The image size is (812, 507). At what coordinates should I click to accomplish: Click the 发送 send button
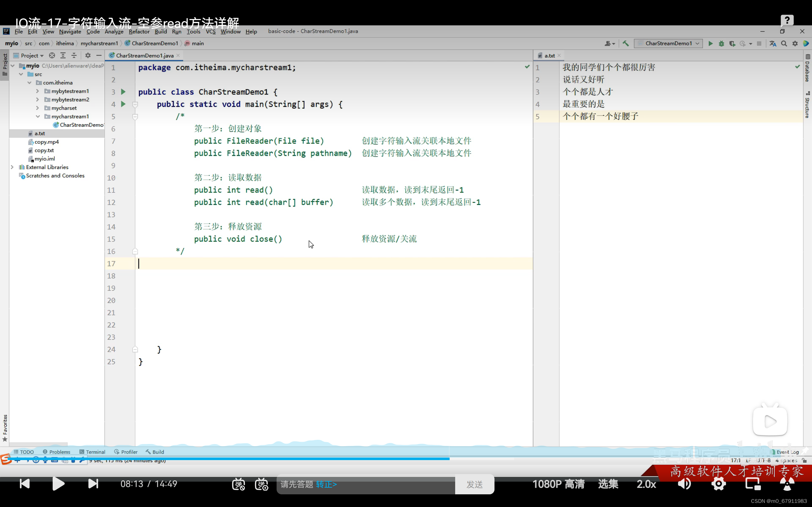point(474,484)
